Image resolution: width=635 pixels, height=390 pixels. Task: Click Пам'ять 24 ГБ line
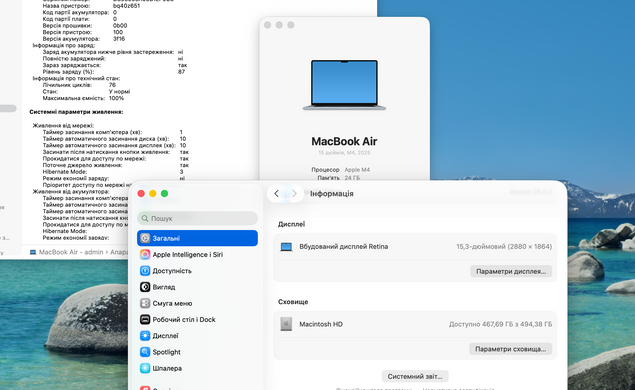tap(339, 178)
